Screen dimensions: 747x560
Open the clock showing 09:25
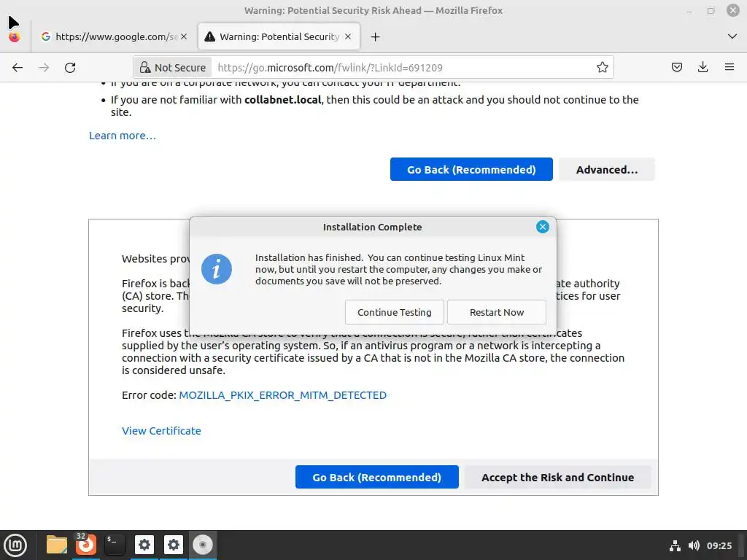719,545
